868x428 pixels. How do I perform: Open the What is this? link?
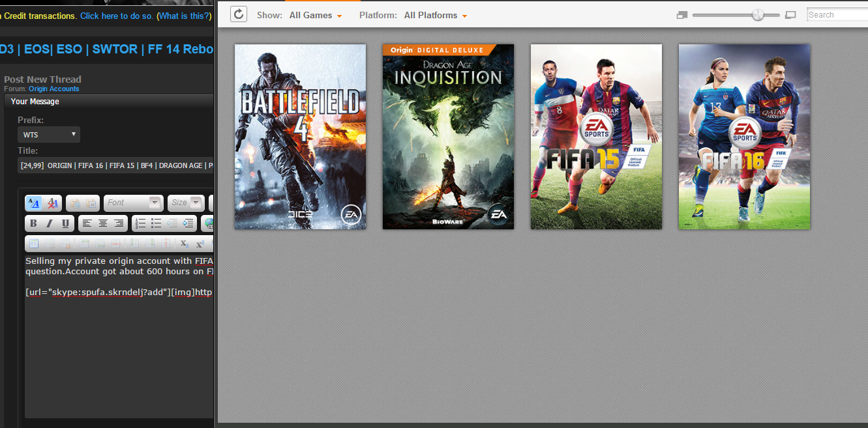185,16
